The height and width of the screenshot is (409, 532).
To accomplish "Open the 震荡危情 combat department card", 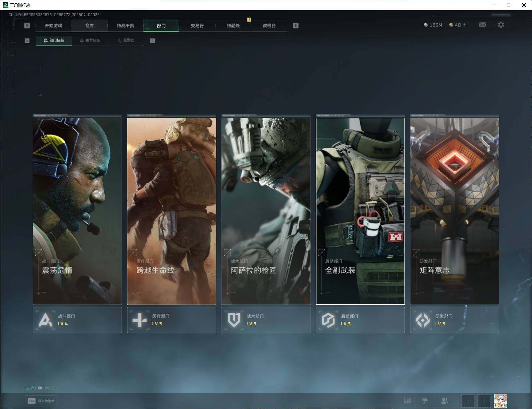I will 77,210.
